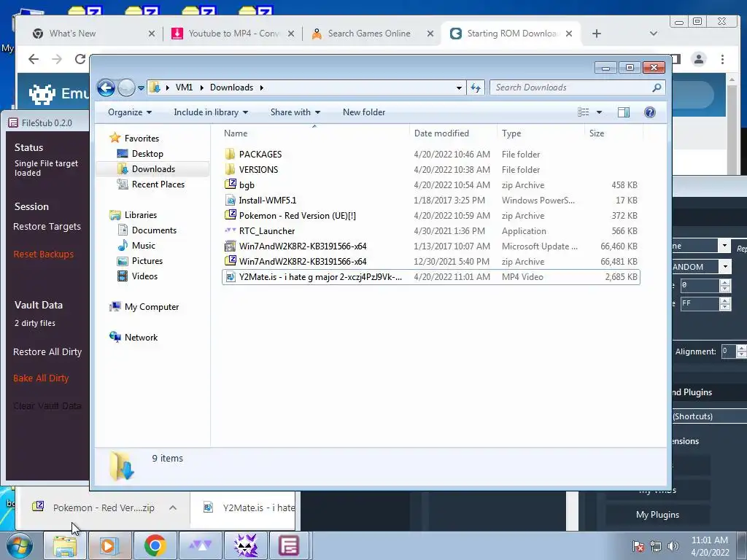Click Windows Start orb
The height and width of the screenshot is (560, 747).
20,545
